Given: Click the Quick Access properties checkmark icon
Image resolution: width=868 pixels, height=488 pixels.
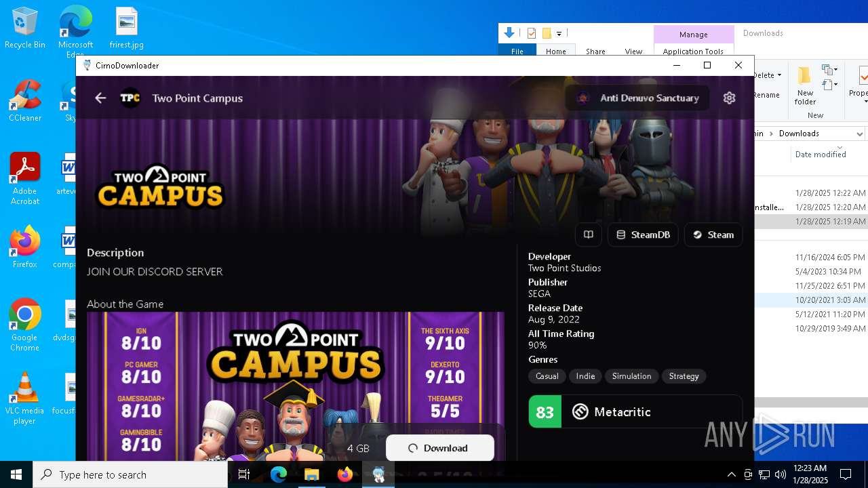Looking at the screenshot, I should click(532, 33).
